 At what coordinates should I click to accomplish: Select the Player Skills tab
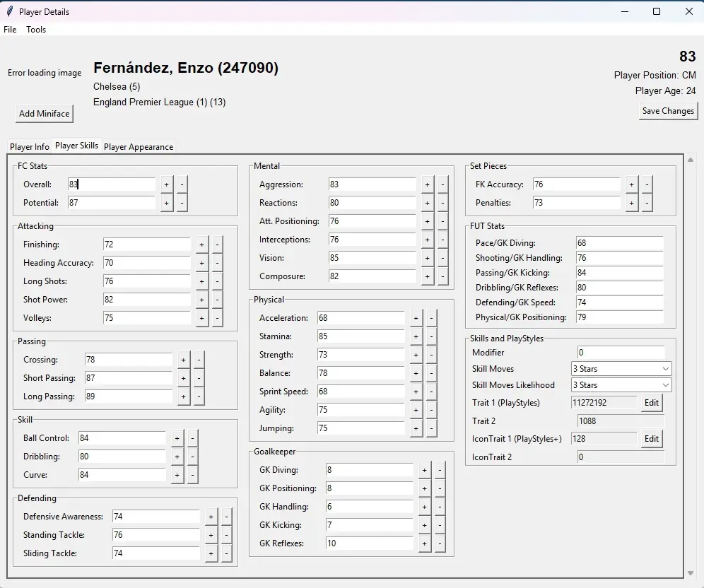click(x=77, y=146)
